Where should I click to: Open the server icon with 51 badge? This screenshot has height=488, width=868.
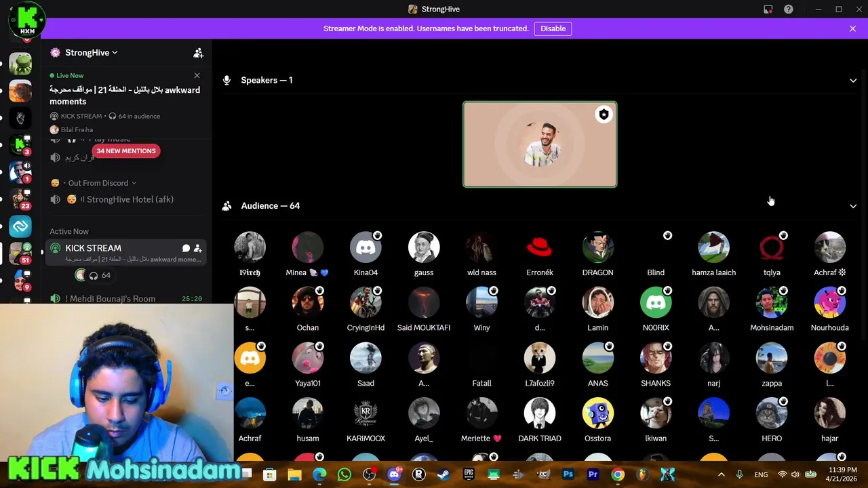coord(20,253)
